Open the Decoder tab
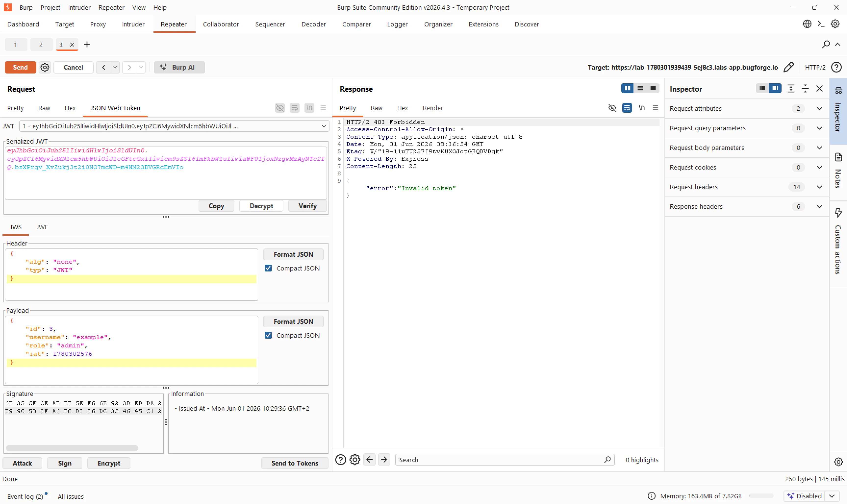Viewport: 847px width, 504px height. (x=313, y=24)
